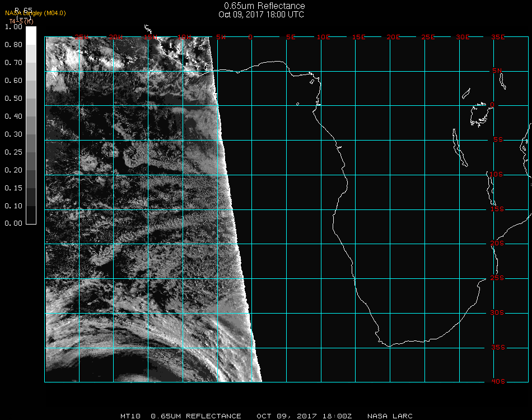Screen dimensions: 532x420
Task: Click the 5W longitude label
Action: pos(221,37)
